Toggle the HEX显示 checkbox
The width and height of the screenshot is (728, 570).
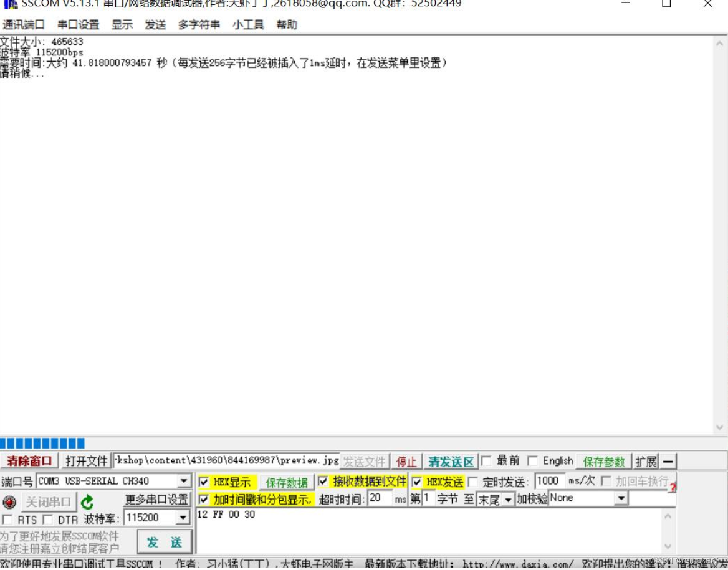(x=203, y=482)
